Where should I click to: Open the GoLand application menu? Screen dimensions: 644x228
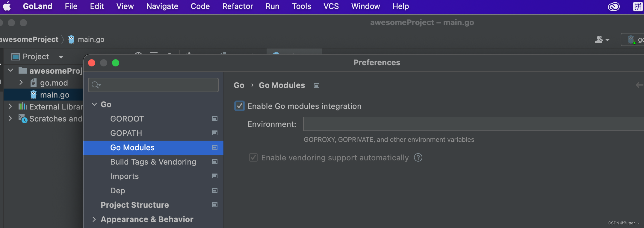(37, 6)
